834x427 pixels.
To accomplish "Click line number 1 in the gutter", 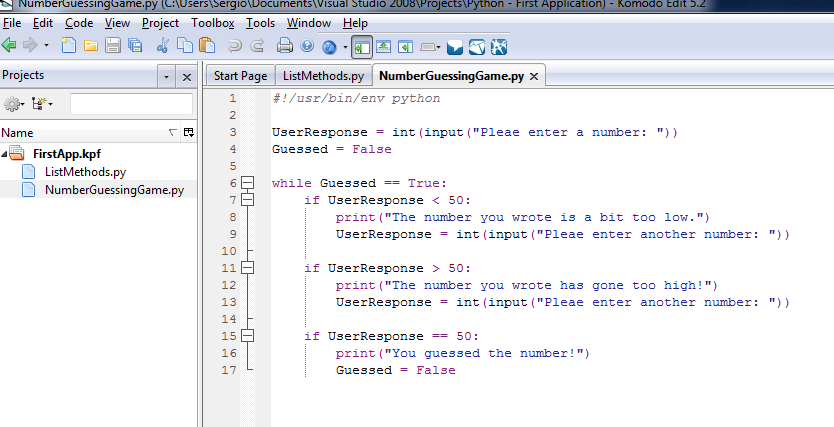I will [232, 98].
